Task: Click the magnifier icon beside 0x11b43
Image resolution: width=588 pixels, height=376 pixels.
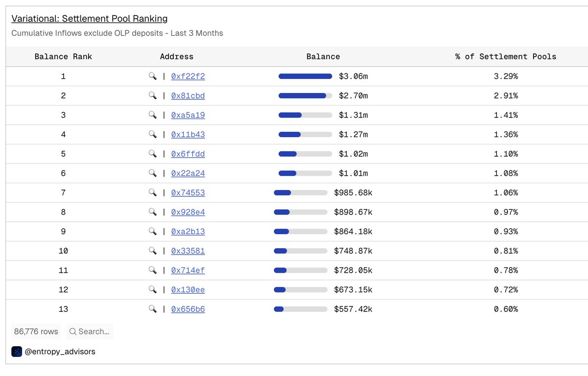Action: point(152,135)
